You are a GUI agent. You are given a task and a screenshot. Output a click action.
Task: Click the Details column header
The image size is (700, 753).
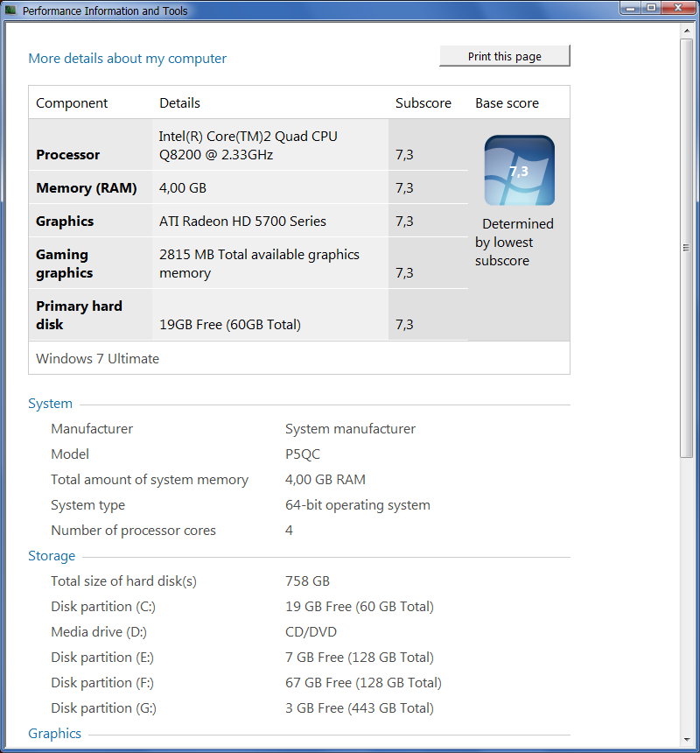coord(180,102)
